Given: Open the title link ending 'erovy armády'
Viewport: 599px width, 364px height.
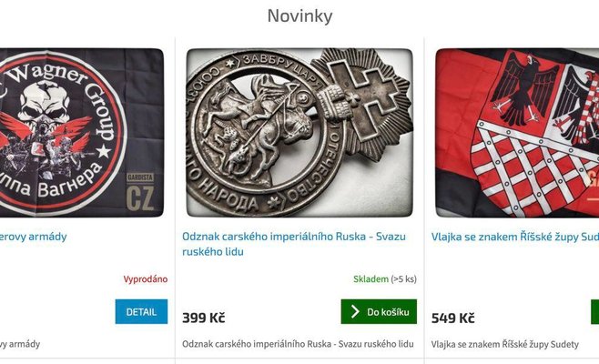Looking at the screenshot, I should [34, 237].
